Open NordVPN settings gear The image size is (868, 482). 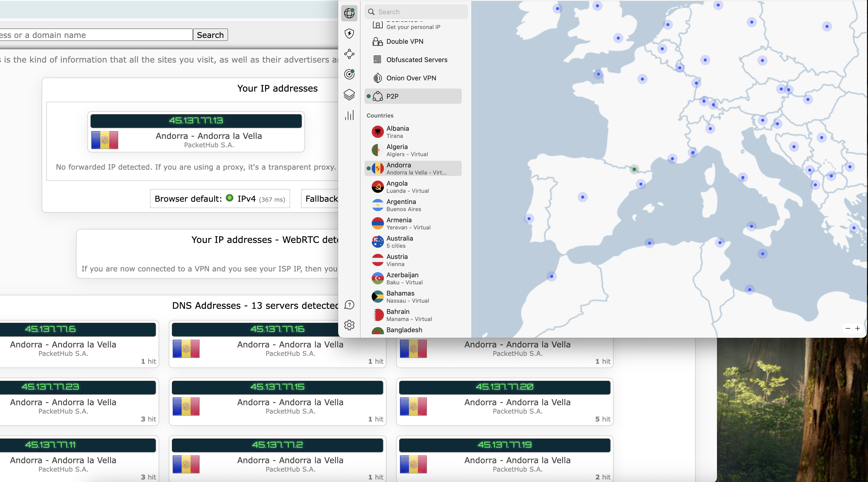(x=349, y=325)
